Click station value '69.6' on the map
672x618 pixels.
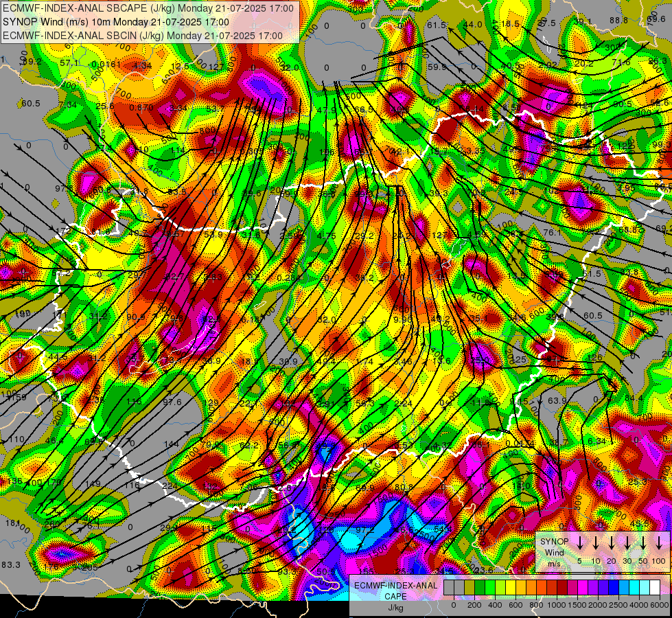point(656,19)
